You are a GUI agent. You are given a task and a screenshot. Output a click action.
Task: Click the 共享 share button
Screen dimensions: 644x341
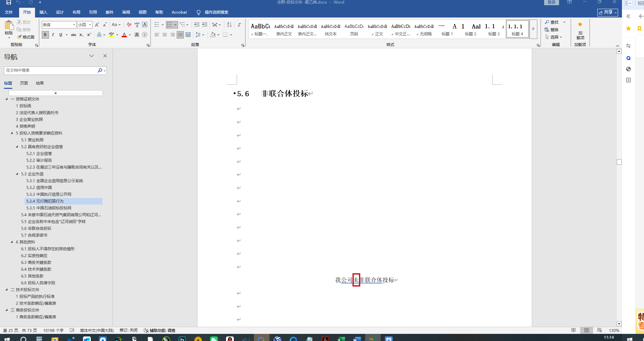(x=607, y=12)
